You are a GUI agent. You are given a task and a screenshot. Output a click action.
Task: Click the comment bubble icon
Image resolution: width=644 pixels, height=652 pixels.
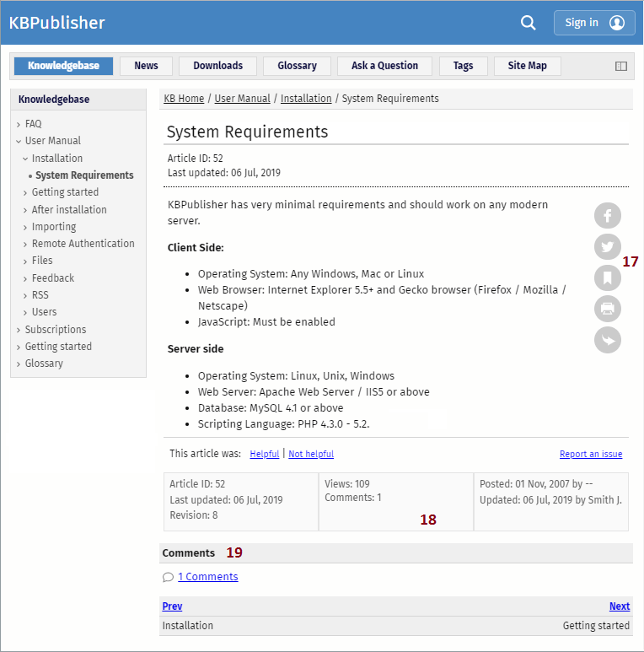[168, 577]
